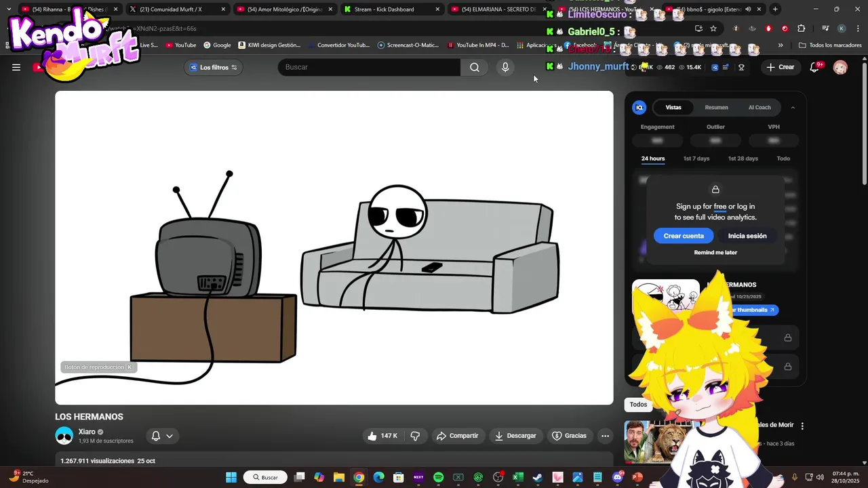Open more actions ellipsis under video
Viewport: 868px width, 488px height.
(606, 436)
